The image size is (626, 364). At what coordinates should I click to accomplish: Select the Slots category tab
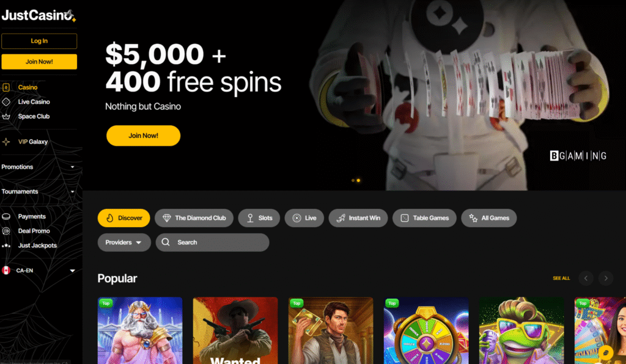[259, 218]
